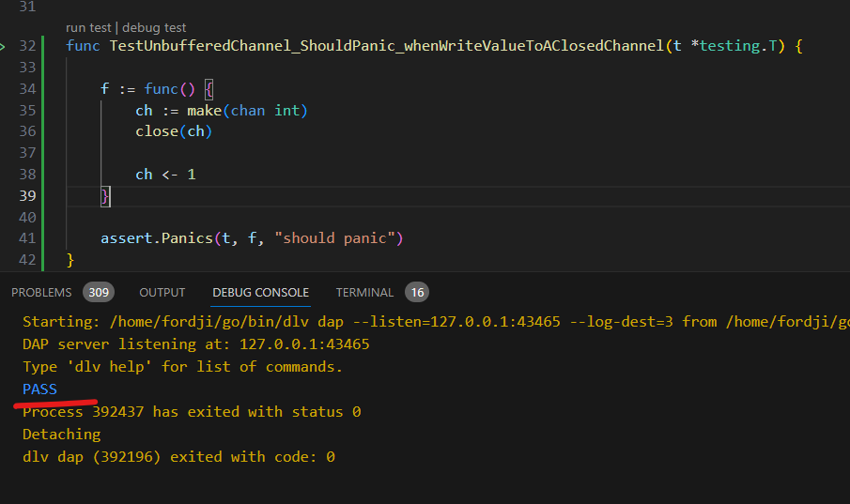Screen dimensions: 850x504
Task: Click the 16 terminal count badge
Action: click(x=417, y=292)
